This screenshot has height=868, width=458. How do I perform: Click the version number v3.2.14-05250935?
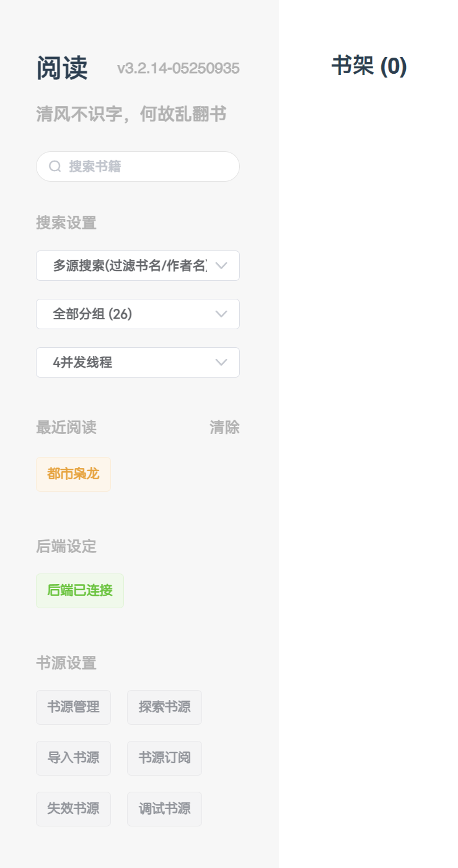click(x=178, y=69)
